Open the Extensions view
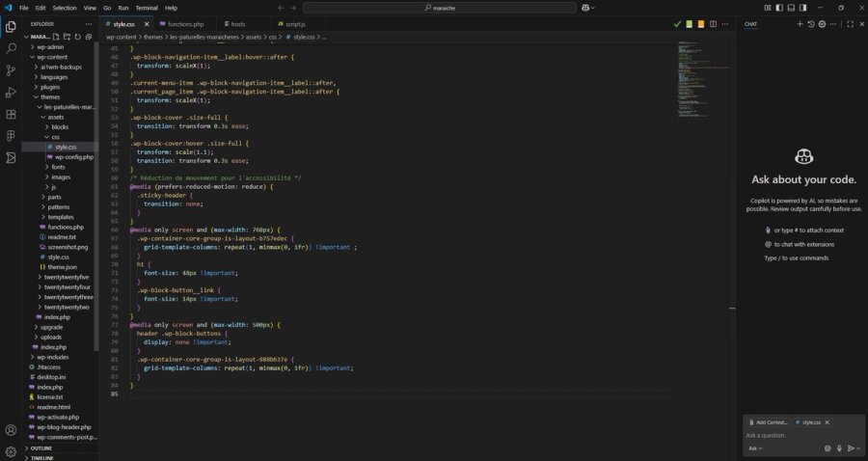This screenshot has height=461, width=868. point(11,115)
